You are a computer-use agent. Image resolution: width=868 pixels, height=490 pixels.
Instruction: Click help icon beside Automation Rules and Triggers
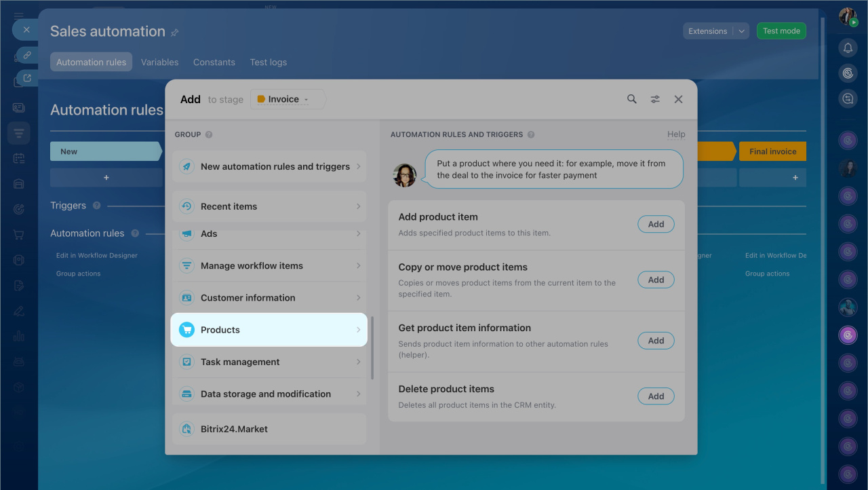[531, 134]
